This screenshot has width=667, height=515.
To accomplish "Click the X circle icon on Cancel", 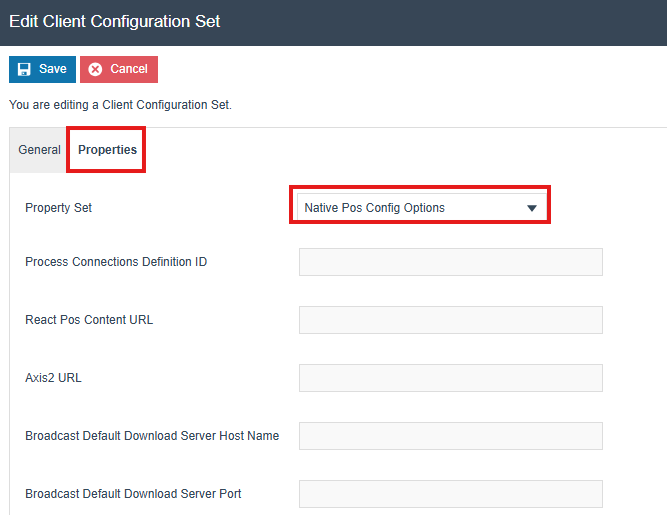I will [96, 70].
